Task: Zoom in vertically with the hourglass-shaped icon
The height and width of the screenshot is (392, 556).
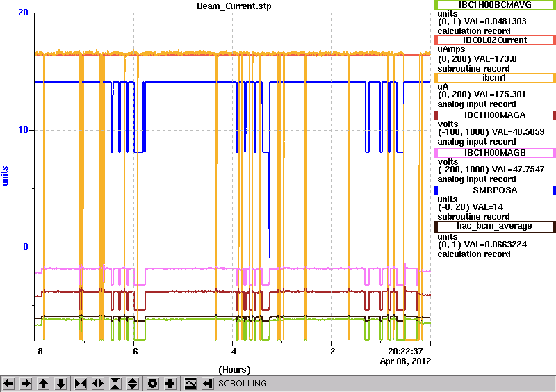Action: coord(115,384)
